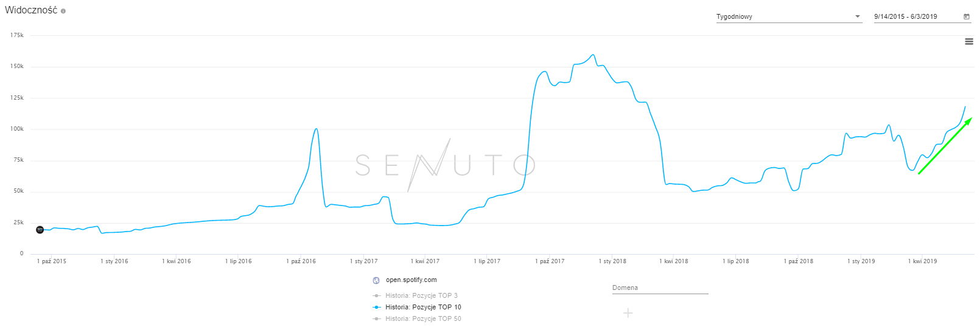This screenshot has height=327, width=980.
Task: Open the chart hamburger menu
Action: coord(969,41)
